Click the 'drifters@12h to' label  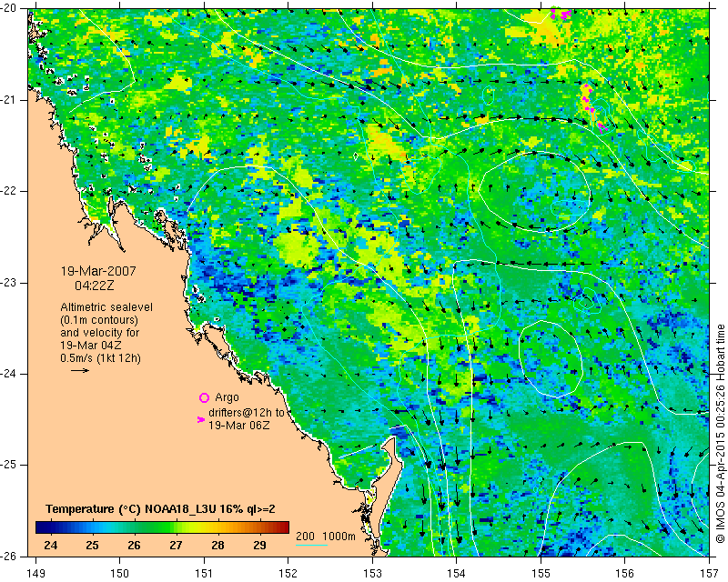pos(246,413)
